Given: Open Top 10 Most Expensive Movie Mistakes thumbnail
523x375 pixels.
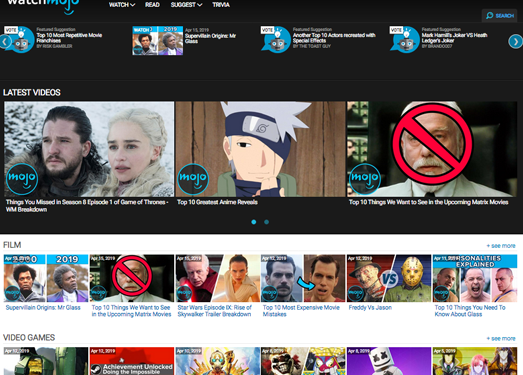Looking at the screenshot, I should 303,278.
